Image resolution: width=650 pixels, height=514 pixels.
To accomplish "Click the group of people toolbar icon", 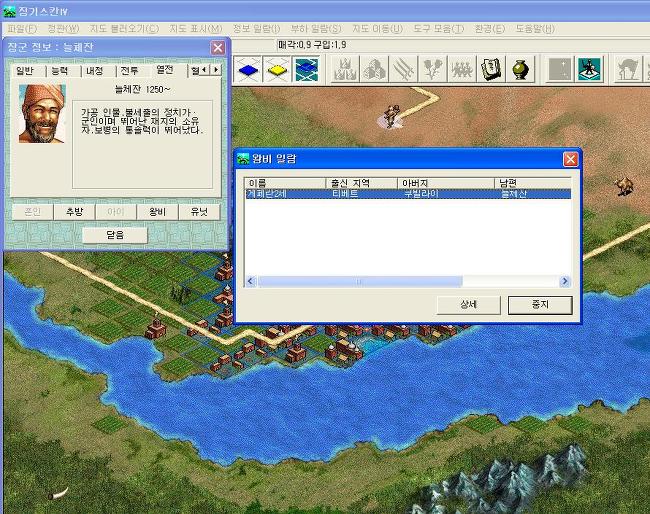I will pyautogui.click(x=462, y=69).
